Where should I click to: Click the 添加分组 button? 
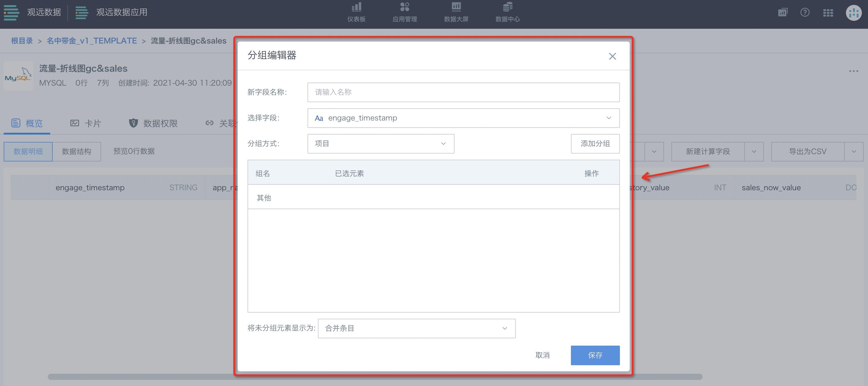tap(595, 144)
